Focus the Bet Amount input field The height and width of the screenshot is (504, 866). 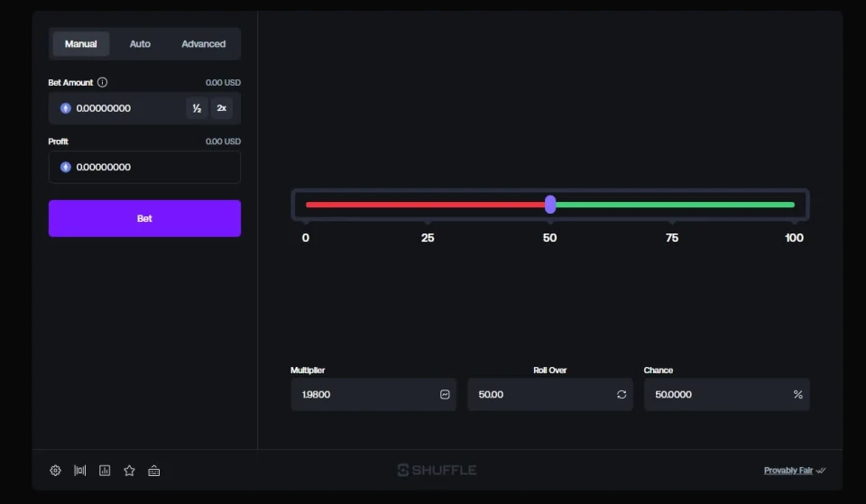click(144, 108)
